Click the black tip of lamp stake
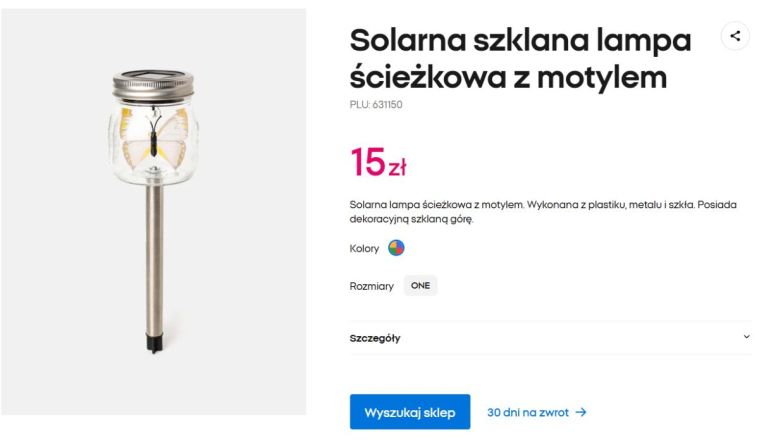Image resolution: width=759 pixels, height=443 pixels. 153,345
